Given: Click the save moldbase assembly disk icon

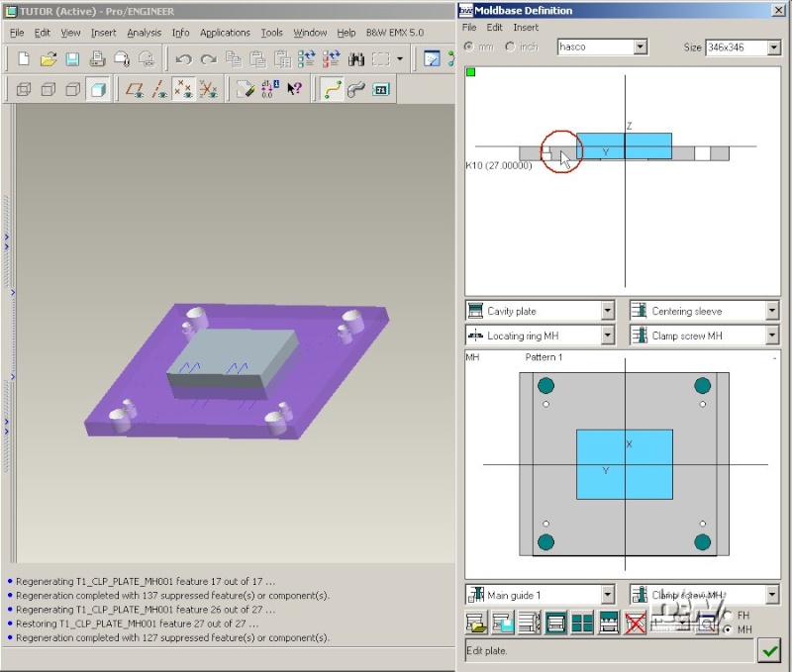Looking at the screenshot, I should point(503,623).
